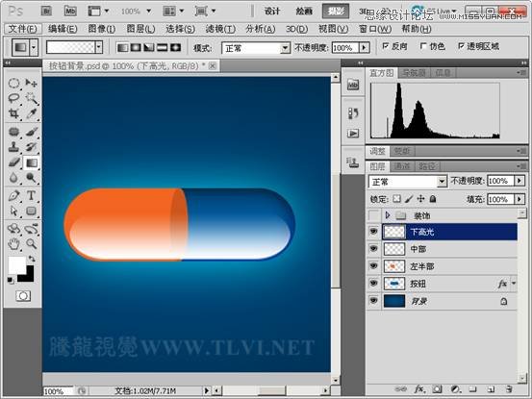Select the Lasso tool
532x399 pixels.
13,98
